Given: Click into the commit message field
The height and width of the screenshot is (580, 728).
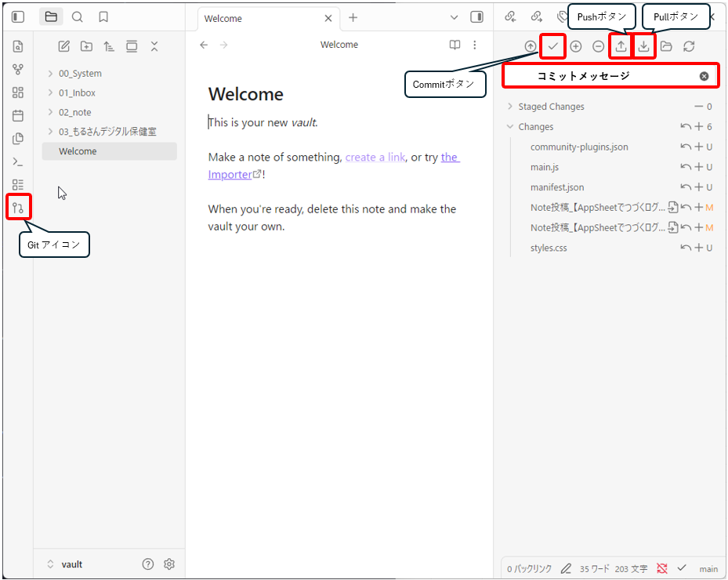Looking at the screenshot, I should click(x=596, y=76).
